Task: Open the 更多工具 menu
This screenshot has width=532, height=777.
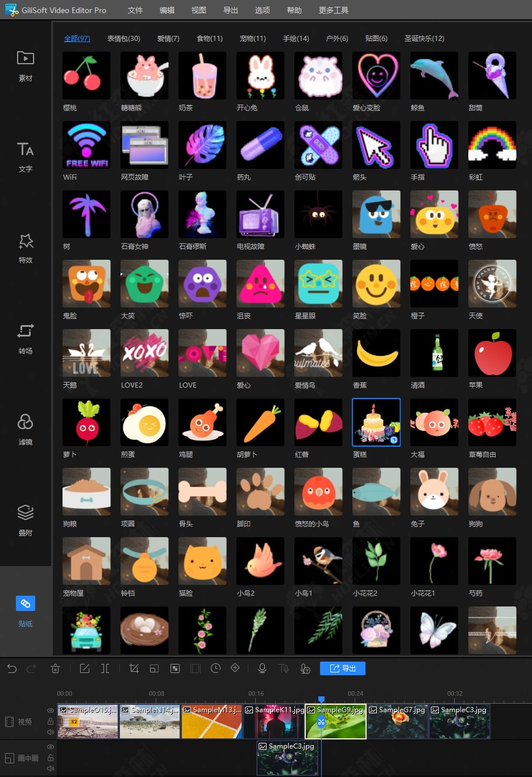Action: (x=334, y=10)
